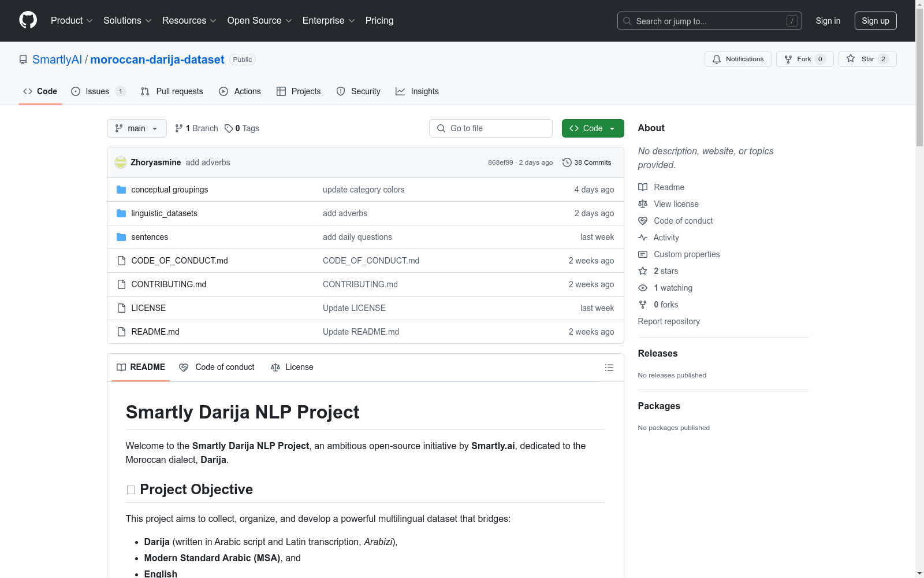This screenshot has width=924, height=578.
Task: Open the conceptual groupings folder
Action: [170, 190]
